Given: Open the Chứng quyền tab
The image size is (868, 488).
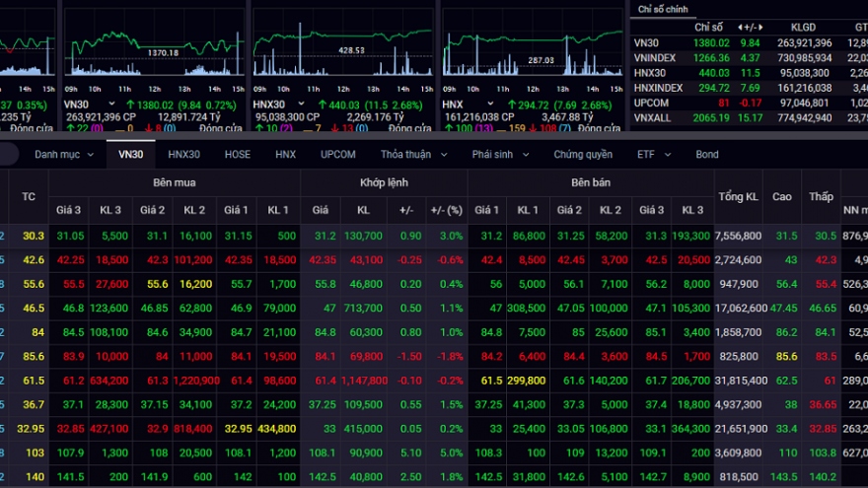Looking at the screenshot, I should pos(583,155).
